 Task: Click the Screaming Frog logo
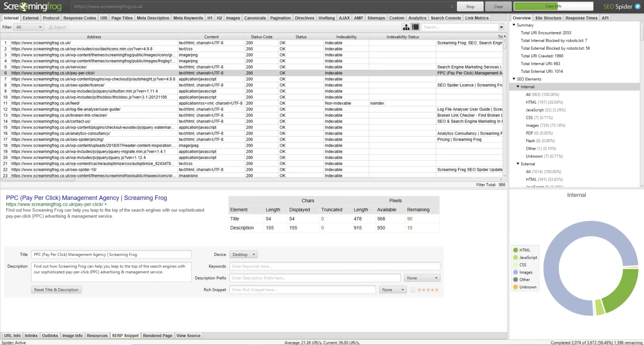[x=32, y=6]
